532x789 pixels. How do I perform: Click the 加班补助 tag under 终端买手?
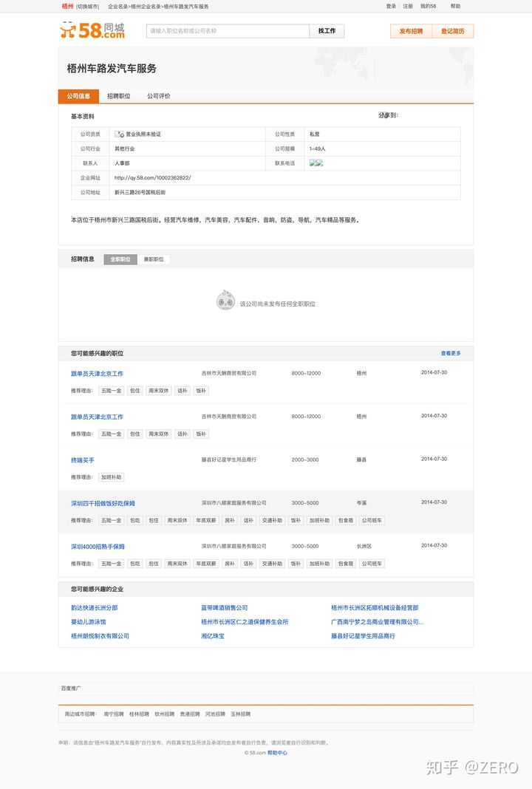(112, 477)
